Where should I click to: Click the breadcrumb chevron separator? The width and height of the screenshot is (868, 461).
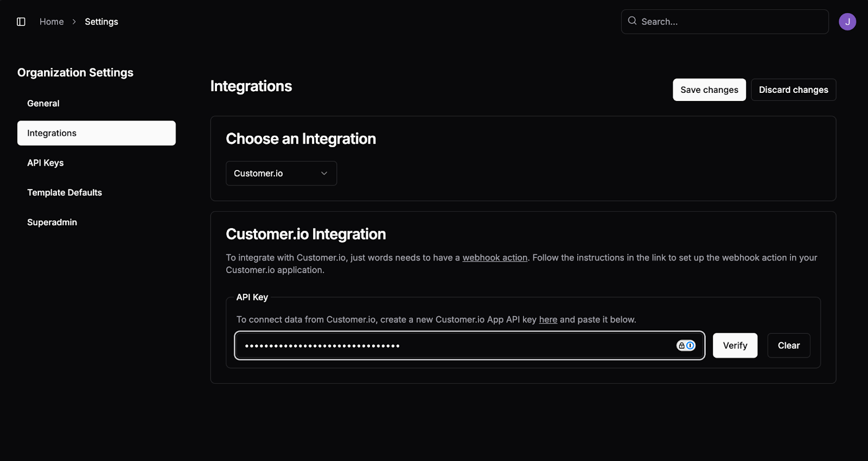point(74,22)
